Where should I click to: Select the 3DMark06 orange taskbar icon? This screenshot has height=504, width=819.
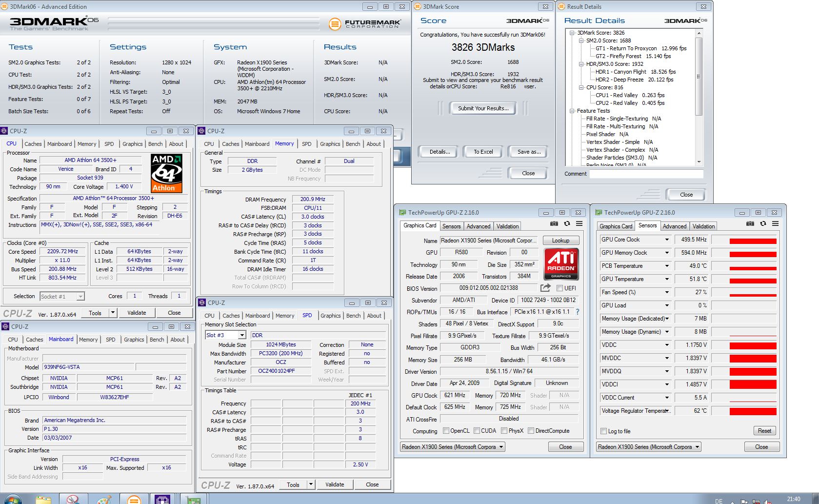click(133, 500)
